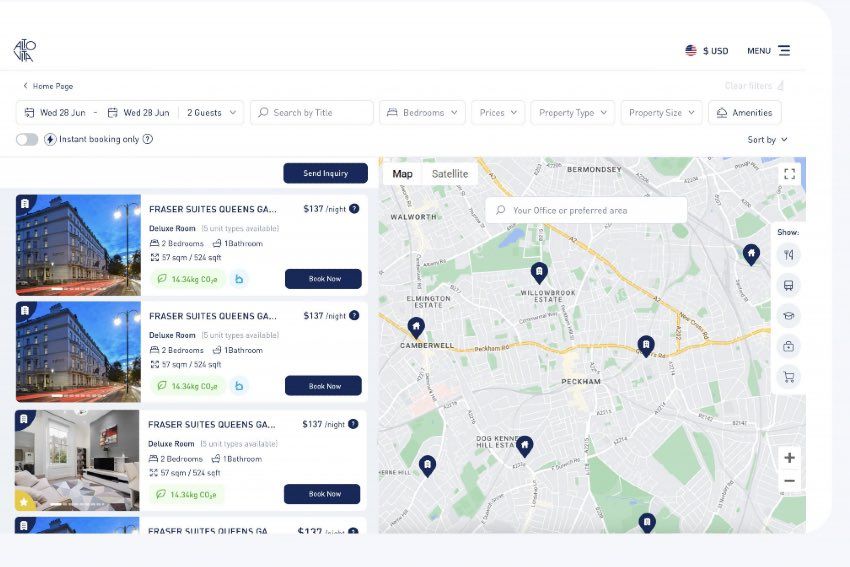The image size is (850, 567).
Task: Toggle Instant booking only switch
Action: coord(27,139)
